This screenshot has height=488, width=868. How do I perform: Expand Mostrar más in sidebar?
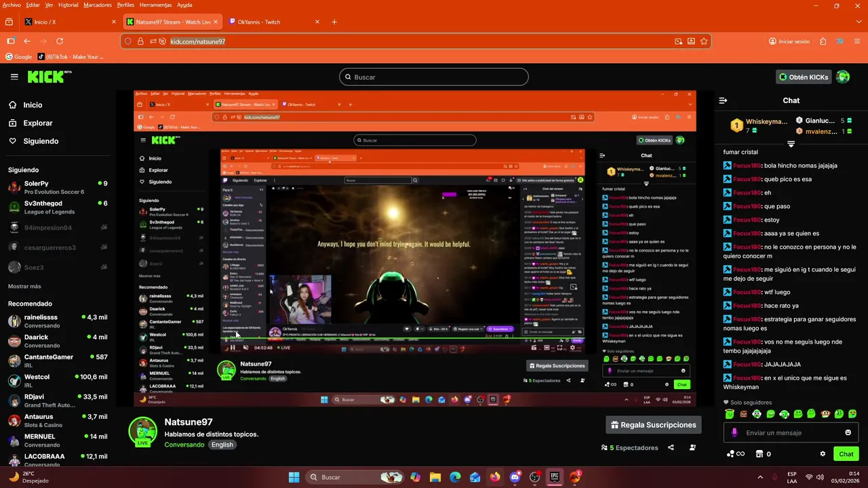click(x=24, y=287)
